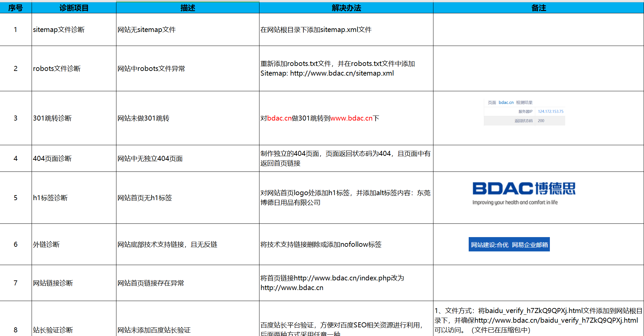Click the blue 网站建设:合优 footer image
This screenshot has height=336, width=644.
pyautogui.click(x=509, y=244)
